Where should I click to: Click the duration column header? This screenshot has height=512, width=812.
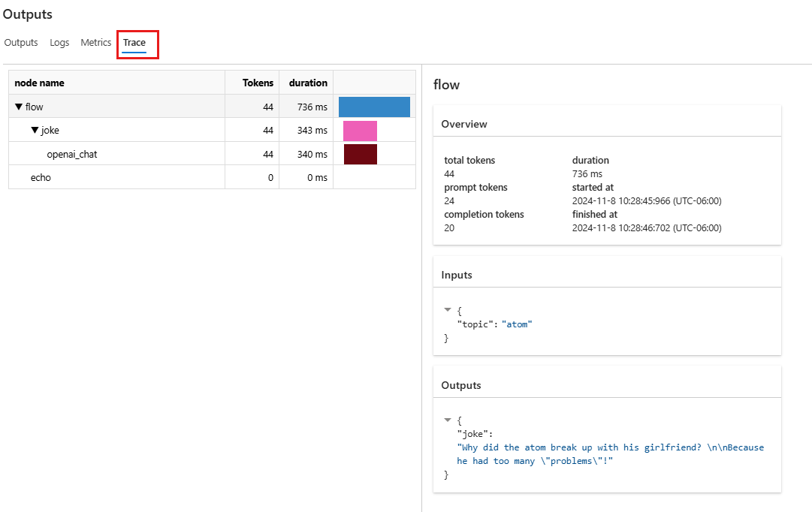308,83
